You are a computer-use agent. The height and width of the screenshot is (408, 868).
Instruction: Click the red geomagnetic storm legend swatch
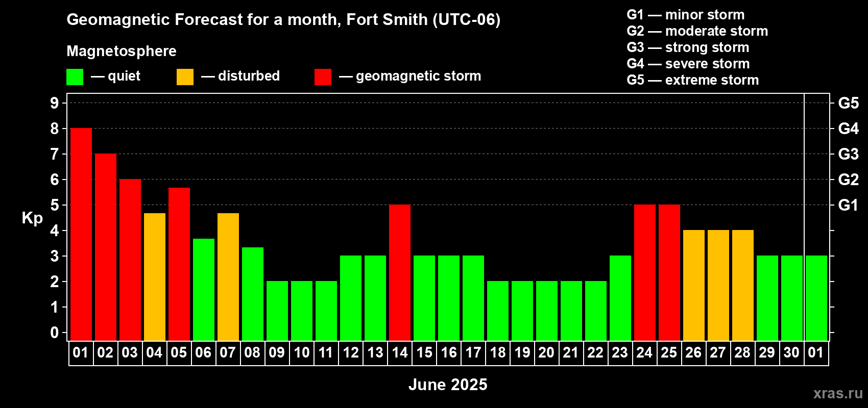point(323,77)
